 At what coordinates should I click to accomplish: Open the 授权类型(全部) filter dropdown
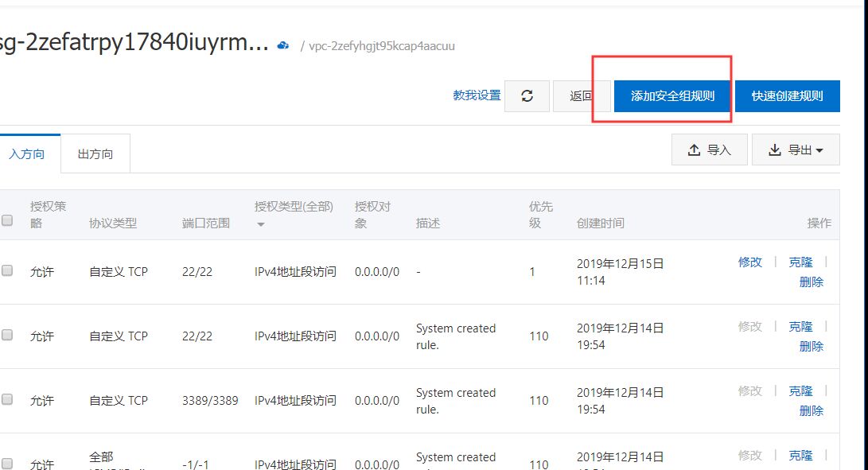(294, 214)
